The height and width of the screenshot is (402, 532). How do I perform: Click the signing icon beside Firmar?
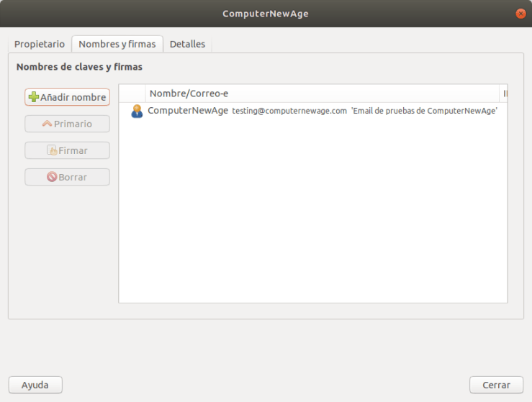click(x=52, y=150)
